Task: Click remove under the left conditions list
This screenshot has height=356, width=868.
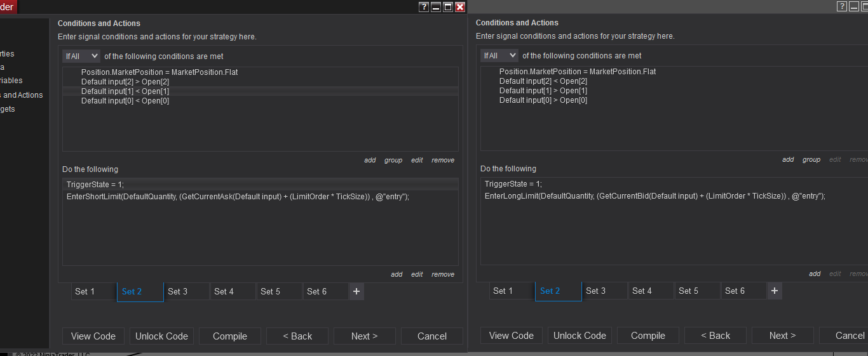Action: pos(443,160)
